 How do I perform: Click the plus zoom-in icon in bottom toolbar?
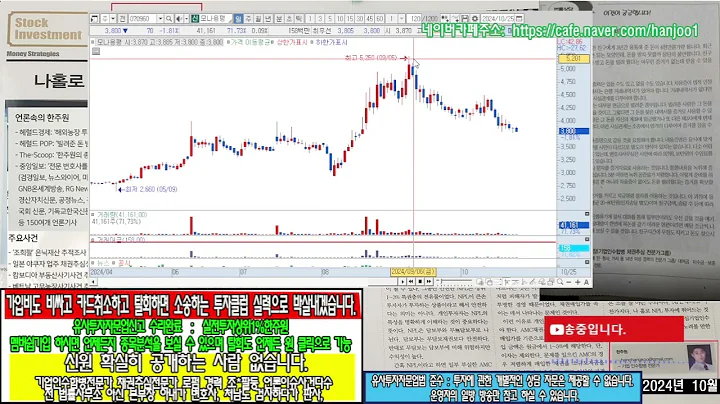[x=578, y=282]
